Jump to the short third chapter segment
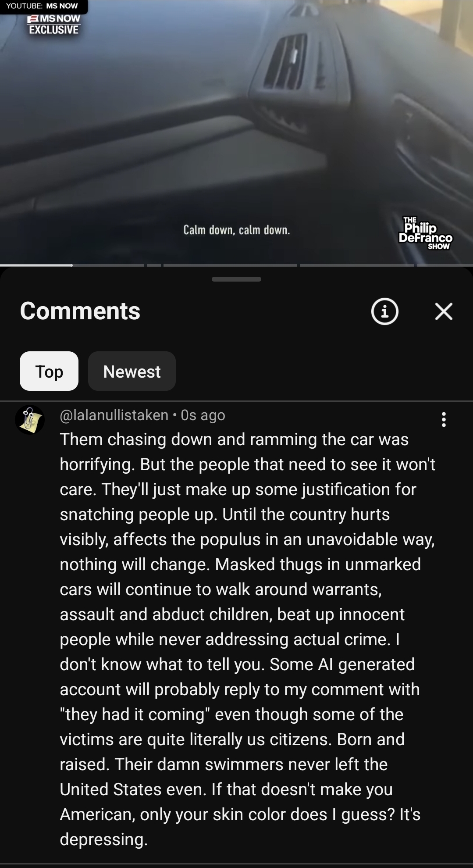This screenshot has width=473, height=868. point(154,265)
